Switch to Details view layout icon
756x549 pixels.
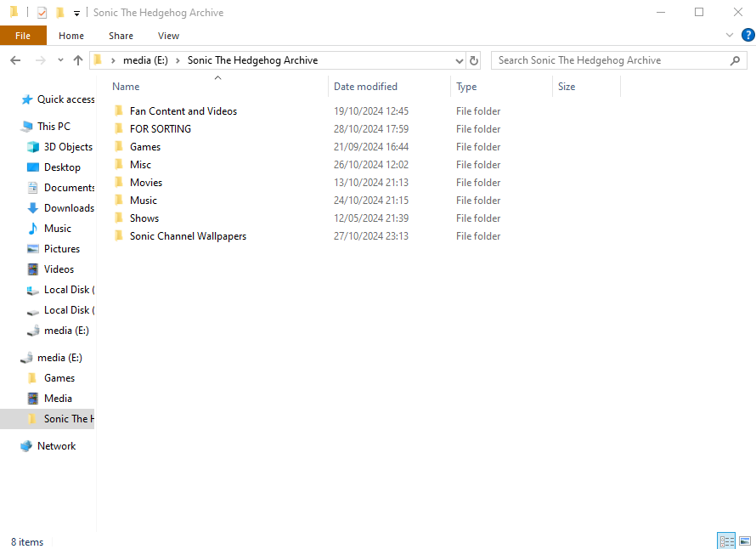725,541
